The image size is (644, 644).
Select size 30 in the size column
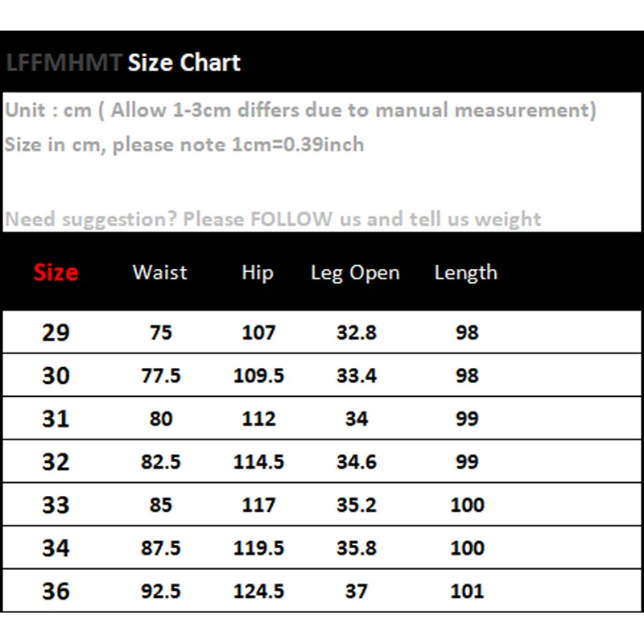pos(56,376)
